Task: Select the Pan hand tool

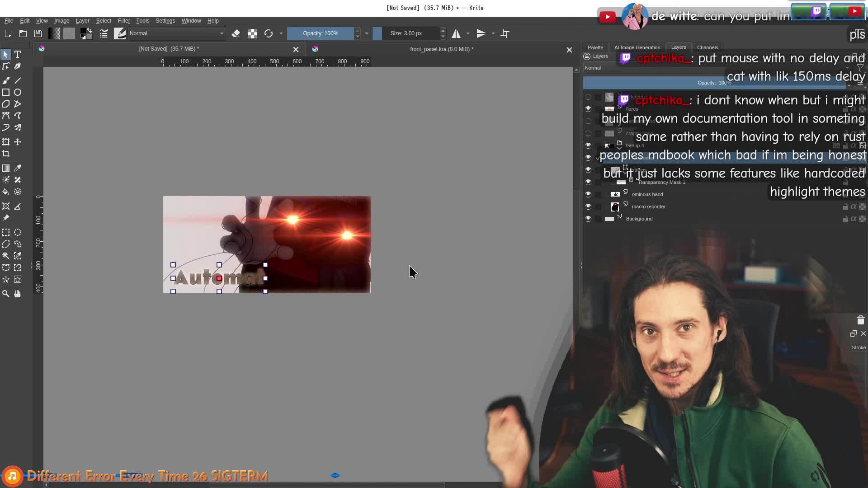Action: [18, 294]
